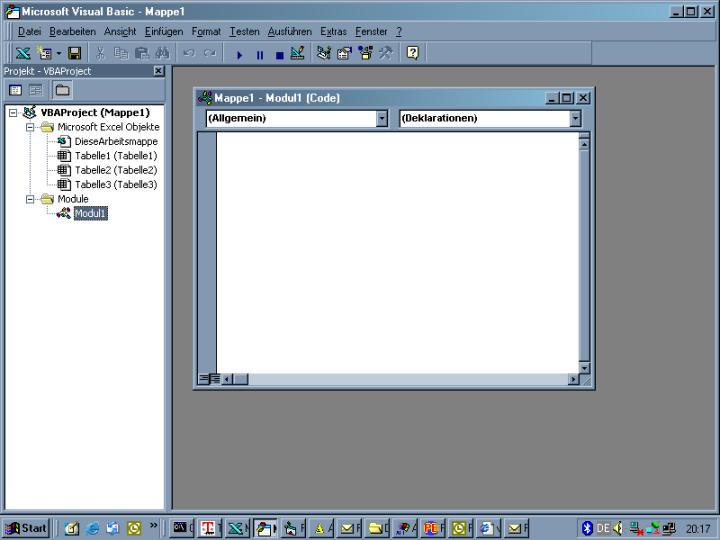The image size is (720, 540).
Task: Collapse the Microsoft Excel Objekte folder
Action: [x=31, y=127]
